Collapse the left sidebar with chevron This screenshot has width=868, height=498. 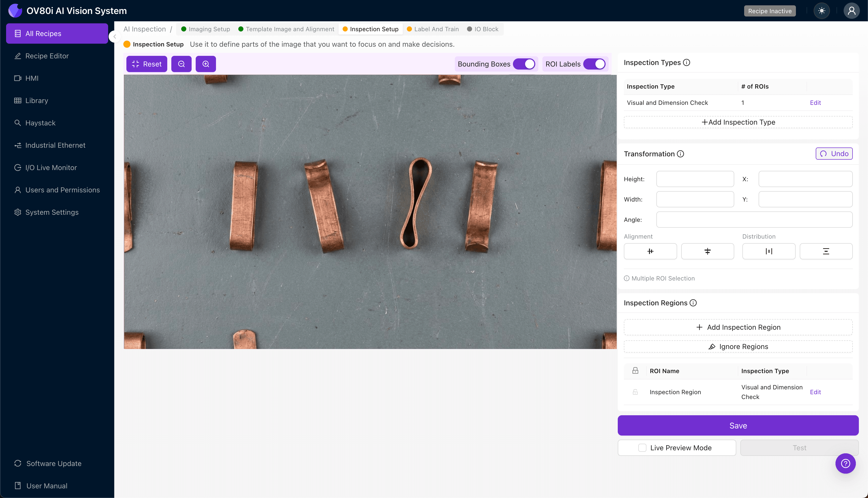pos(115,37)
